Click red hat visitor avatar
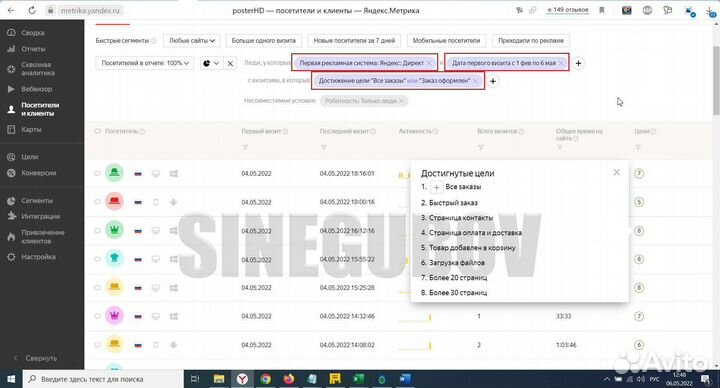Viewport: 720px width, 388px height. coord(114,202)
